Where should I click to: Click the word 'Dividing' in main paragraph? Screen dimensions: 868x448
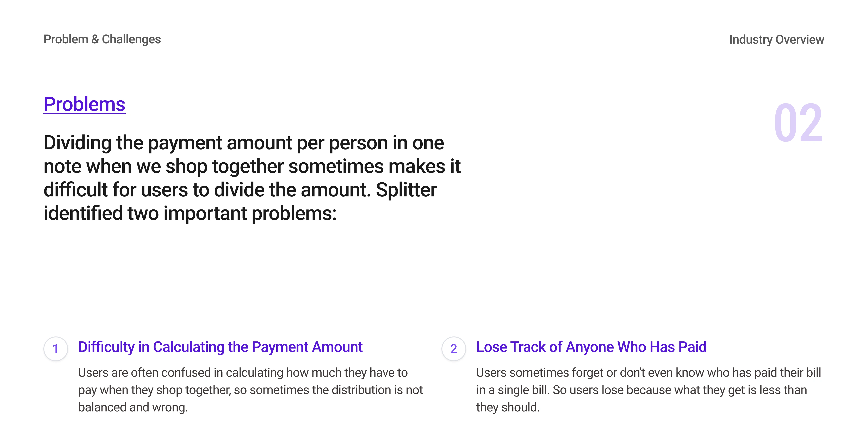[x=77, y=143]
